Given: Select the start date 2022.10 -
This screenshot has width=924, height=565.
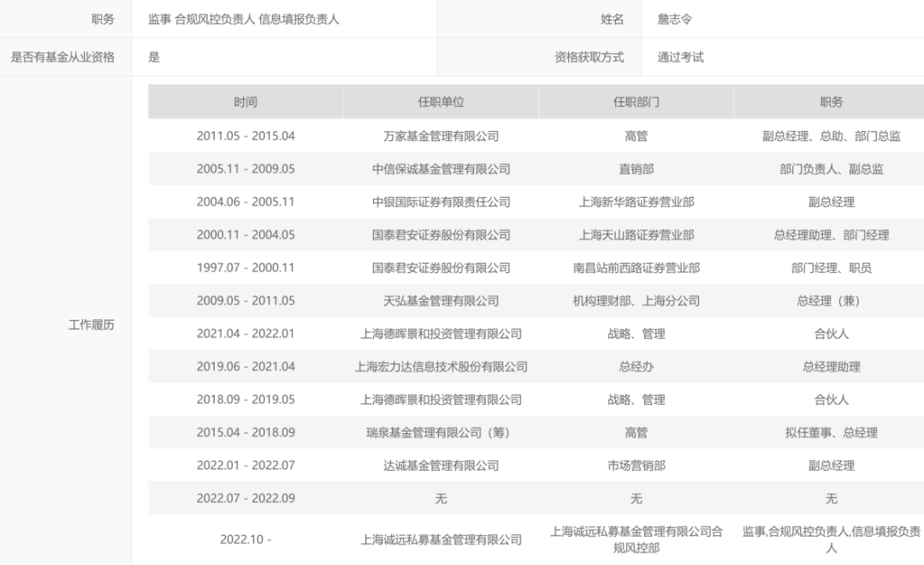Looking at the screenshot, I should coord(246,539).
